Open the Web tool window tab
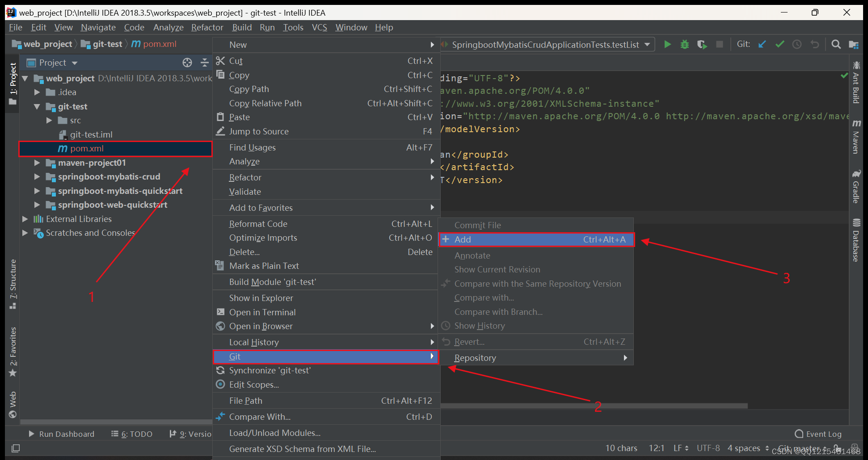Viewport: 868px width, 460px height. click(13, 405)
